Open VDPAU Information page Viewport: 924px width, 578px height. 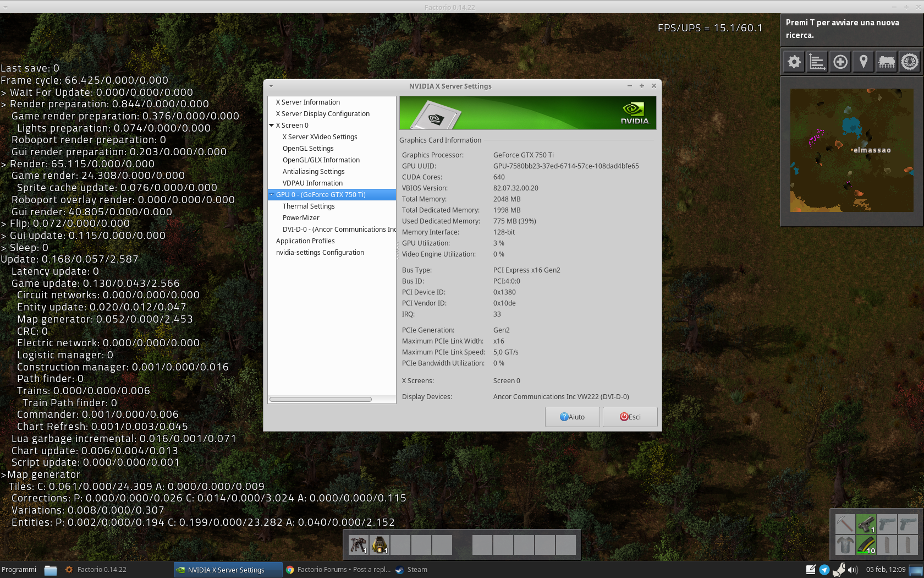(x=312, y=183)
